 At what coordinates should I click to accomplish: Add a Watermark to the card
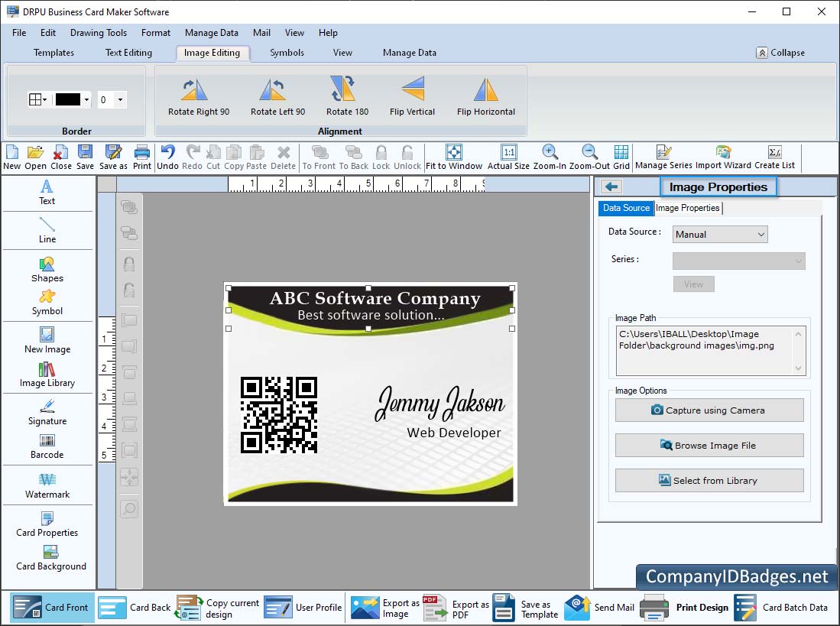click(x=47, y=485)
